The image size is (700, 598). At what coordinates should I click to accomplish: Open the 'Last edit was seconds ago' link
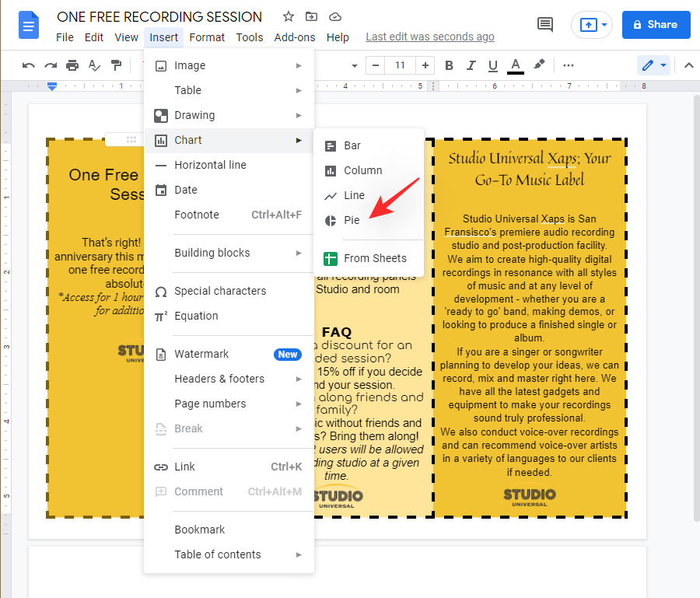click(429, 37)
